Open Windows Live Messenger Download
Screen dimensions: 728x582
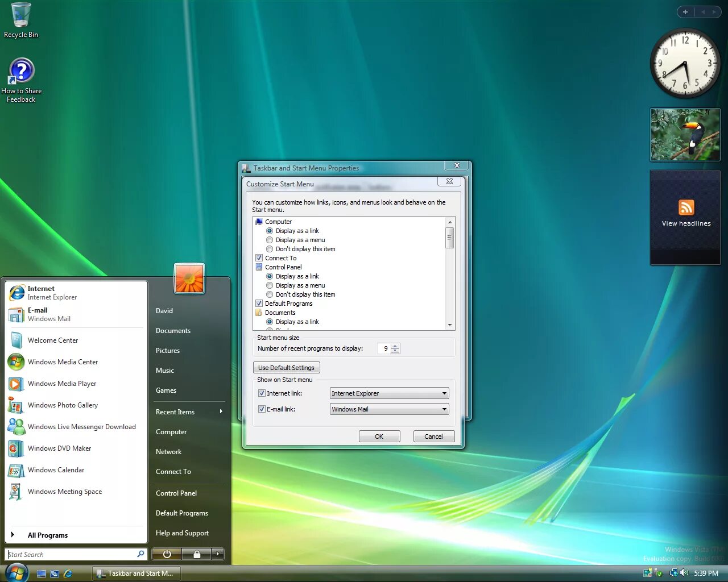[76, 427]
